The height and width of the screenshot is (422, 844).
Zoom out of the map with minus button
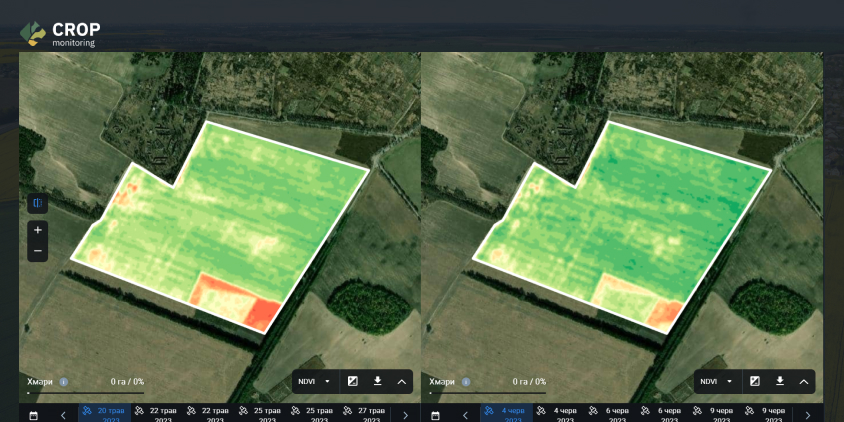[x=38, y=251]
